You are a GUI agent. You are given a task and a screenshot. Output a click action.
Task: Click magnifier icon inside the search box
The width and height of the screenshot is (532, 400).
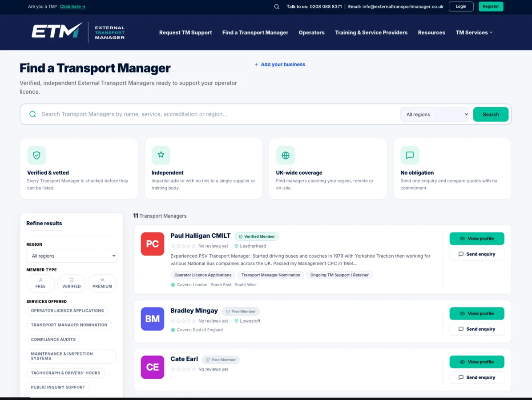point(32,114)
